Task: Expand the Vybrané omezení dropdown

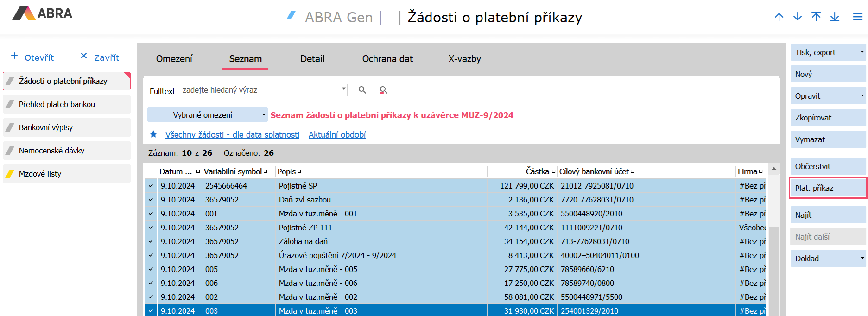Action: (x=264, y=114)
